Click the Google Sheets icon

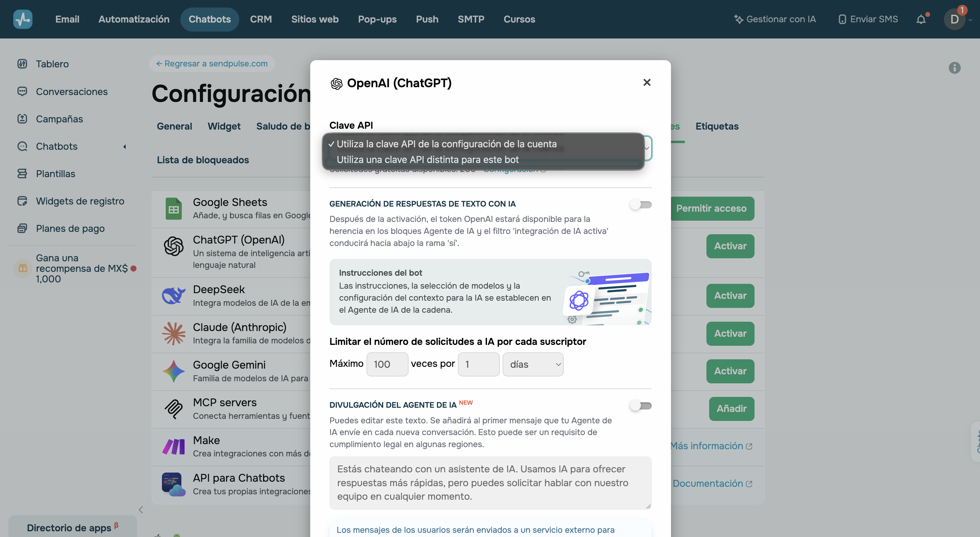point(173,209)
